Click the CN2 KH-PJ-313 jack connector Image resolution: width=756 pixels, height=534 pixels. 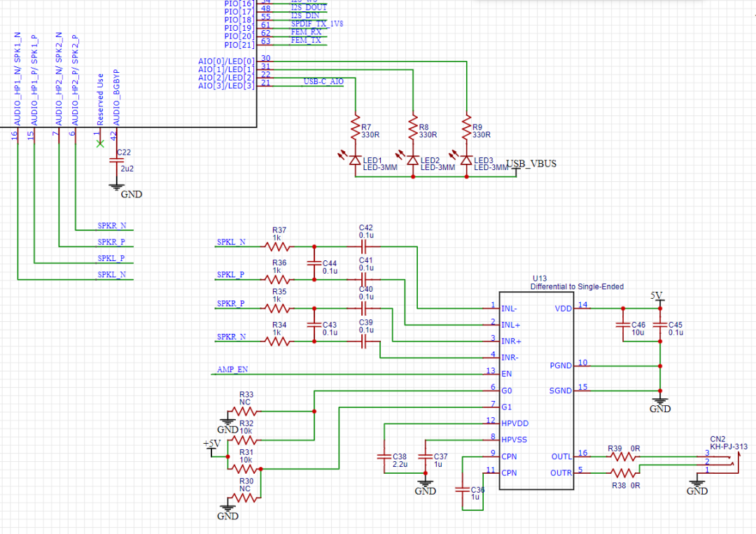click(x=722, y=463)
